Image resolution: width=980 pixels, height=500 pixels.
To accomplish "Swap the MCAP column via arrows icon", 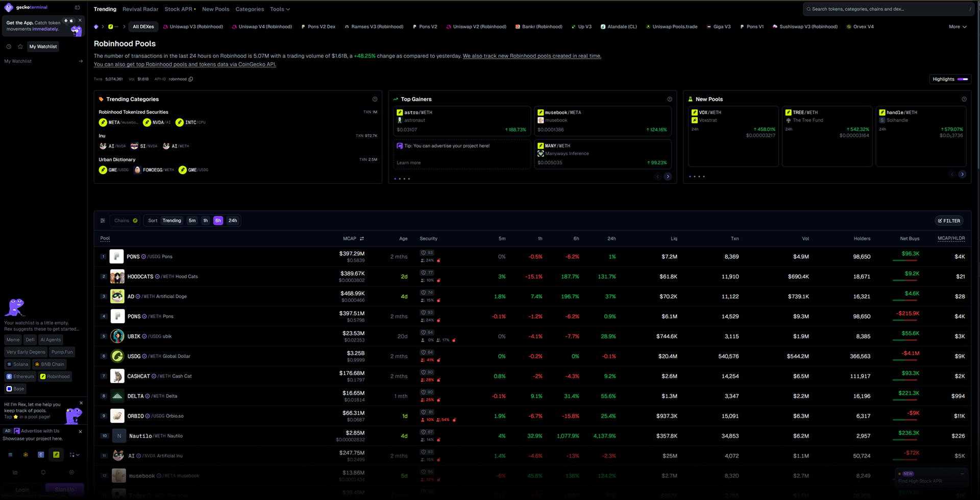I will click(x=362, y=239).
